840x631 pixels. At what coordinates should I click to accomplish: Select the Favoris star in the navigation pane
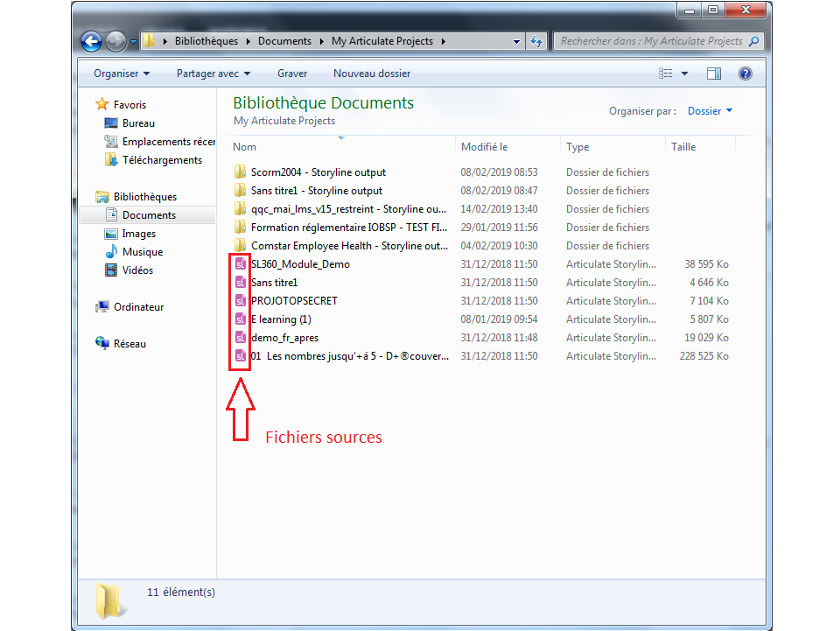click(101, 104)
